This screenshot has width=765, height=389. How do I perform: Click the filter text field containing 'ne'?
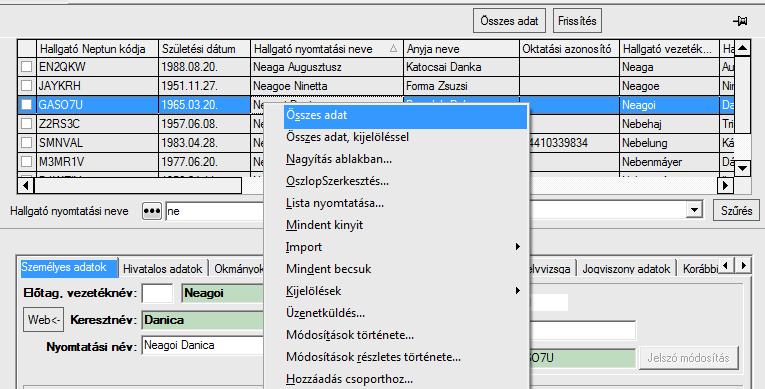click(215, 211)
